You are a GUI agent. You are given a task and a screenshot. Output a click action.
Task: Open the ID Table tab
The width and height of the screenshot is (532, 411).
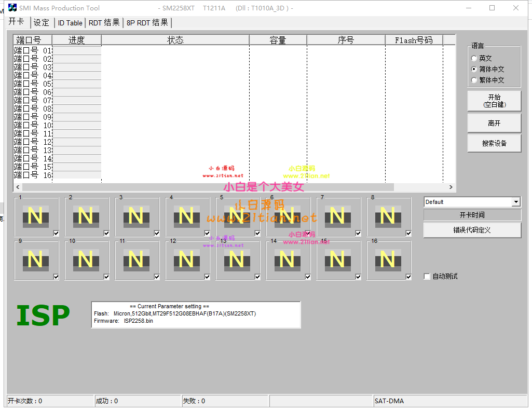[x=70, y=23]
